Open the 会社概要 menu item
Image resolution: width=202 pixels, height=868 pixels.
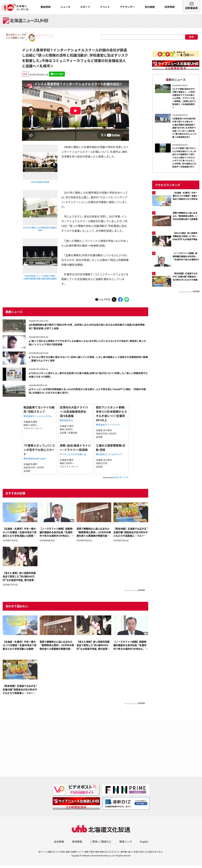pyautogui.click(x=150, y=7)
